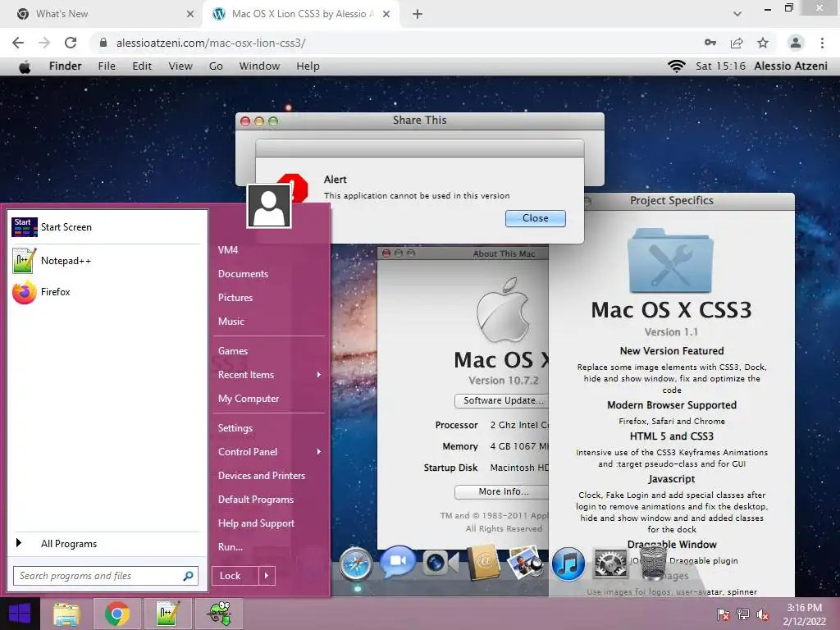Go back in Chrome

(x=18, y=43)
